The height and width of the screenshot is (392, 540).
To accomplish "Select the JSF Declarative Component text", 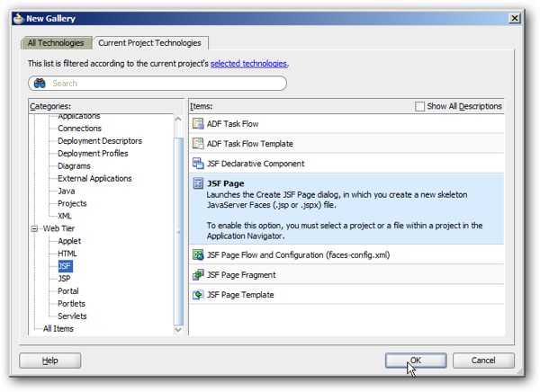I will coord(256,164).
